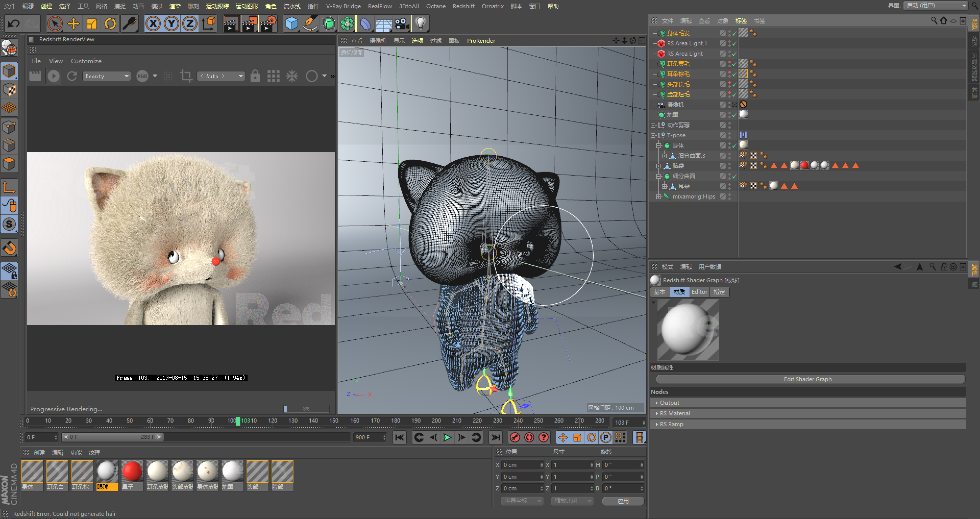This screenshot has width=980, height=519.
Task: Click the Spline Pen tool icon
Action: 310,23
